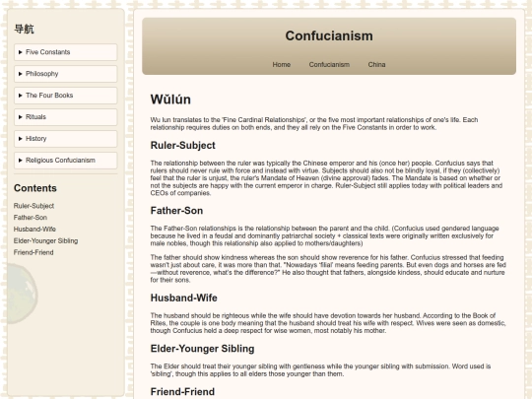Click the Rituals disclosure triangle
This screenshot has width=532, height=399.
(x=21, y=117)
